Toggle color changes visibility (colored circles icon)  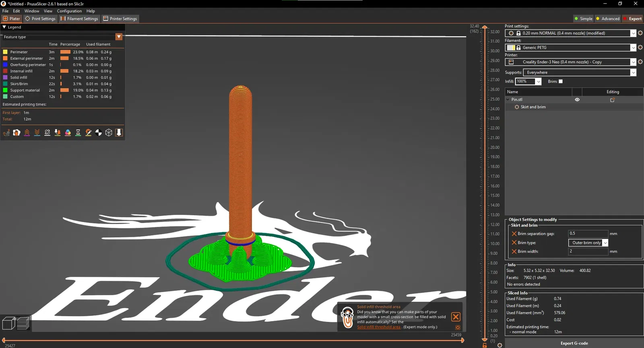tap(68, 132)
